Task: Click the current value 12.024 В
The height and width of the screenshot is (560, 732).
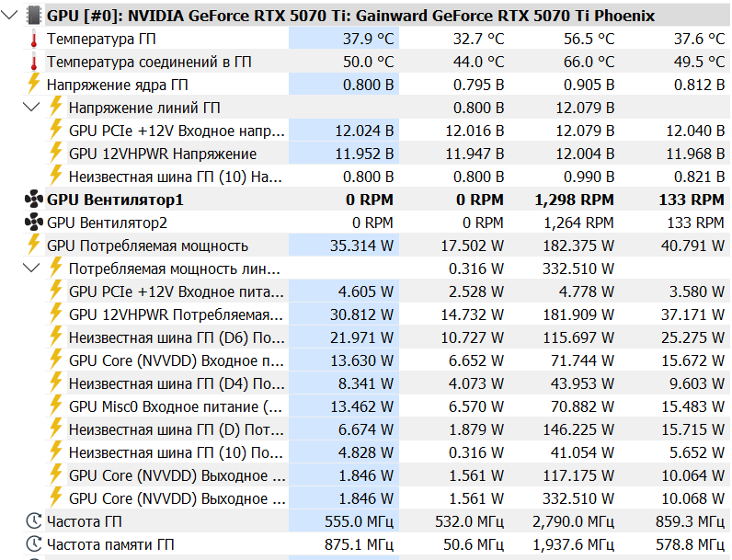Action: point(364,131)
